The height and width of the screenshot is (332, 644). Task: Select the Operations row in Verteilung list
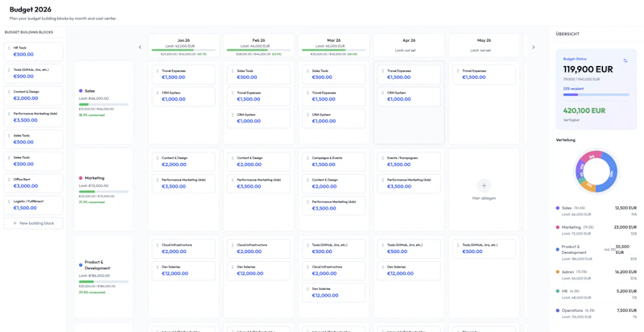tap(596, 313)
